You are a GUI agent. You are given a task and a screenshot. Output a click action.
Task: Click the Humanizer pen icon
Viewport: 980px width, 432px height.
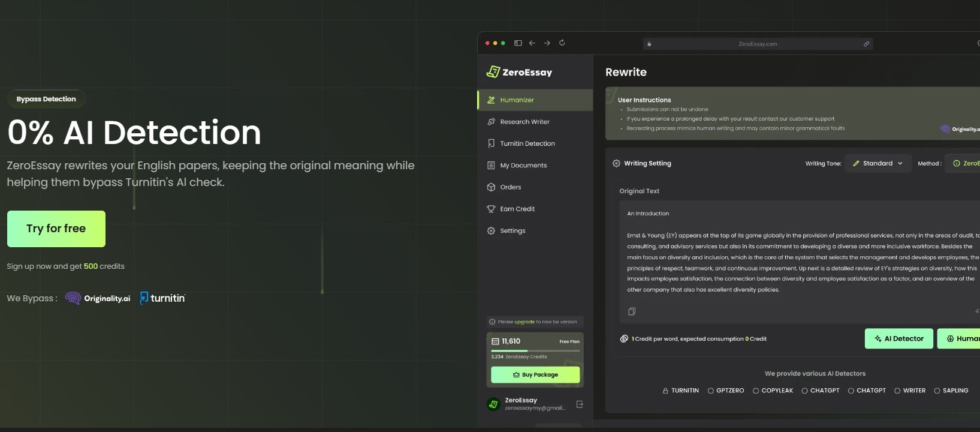tap(491, 100)
